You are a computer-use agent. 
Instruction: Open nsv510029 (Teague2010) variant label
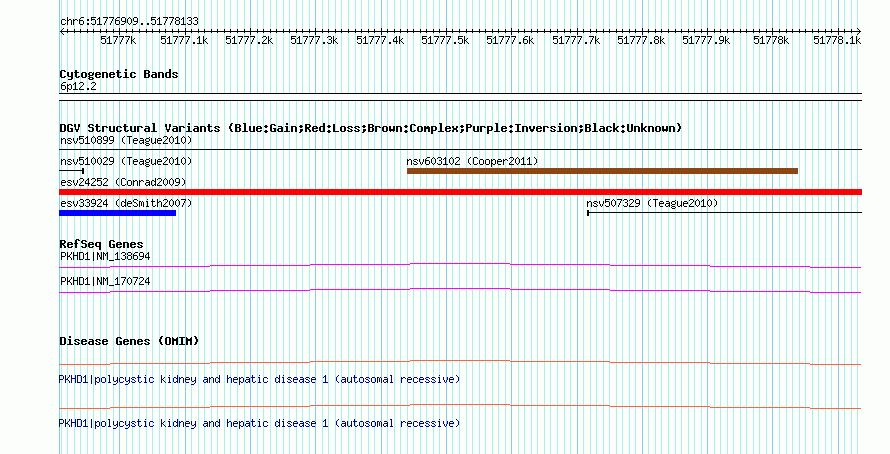pos(126,161)
